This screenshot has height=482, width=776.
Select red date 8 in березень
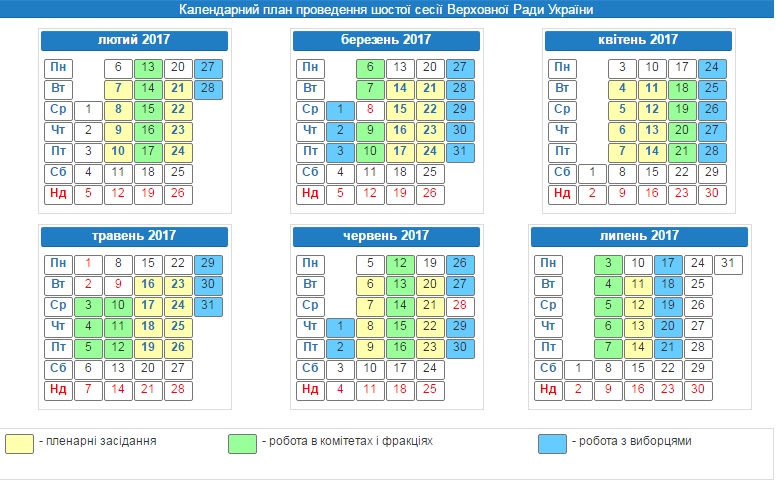click(370, 111)
